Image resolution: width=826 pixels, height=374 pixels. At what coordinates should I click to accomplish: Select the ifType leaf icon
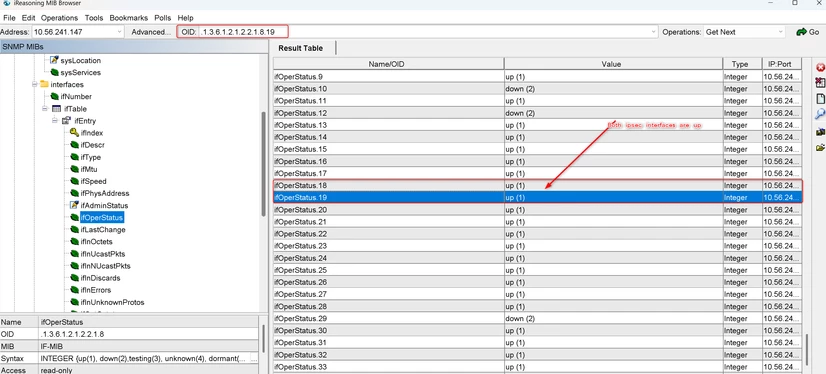tap(74, 157)
